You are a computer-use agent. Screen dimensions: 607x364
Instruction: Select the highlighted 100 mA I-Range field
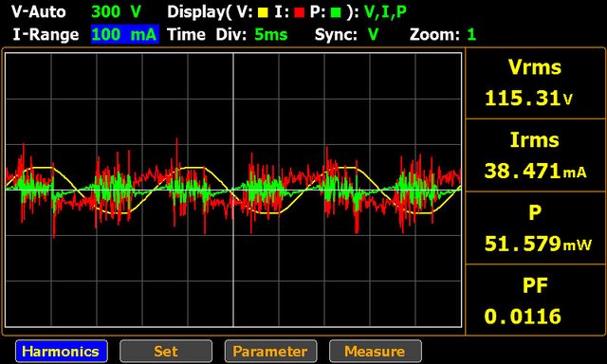click(125, 34)
